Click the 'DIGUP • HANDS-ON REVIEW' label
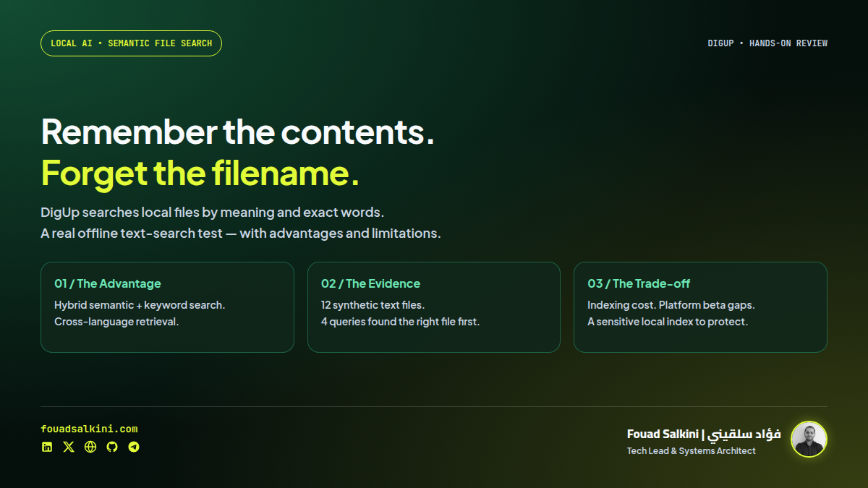 coord(767,43)
